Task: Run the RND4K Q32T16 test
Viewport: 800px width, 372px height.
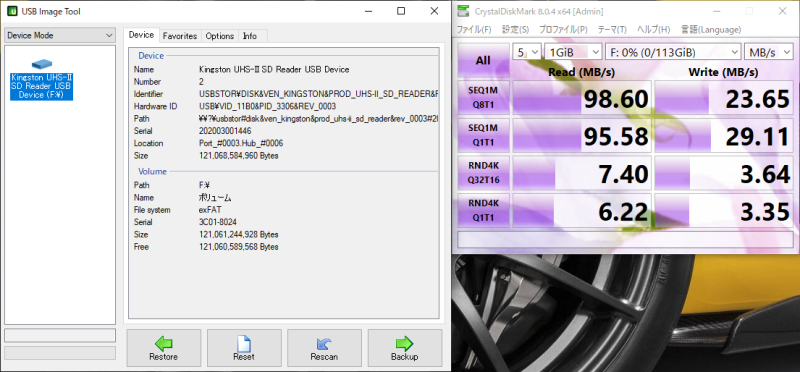Action: click(x=483, y=173)
